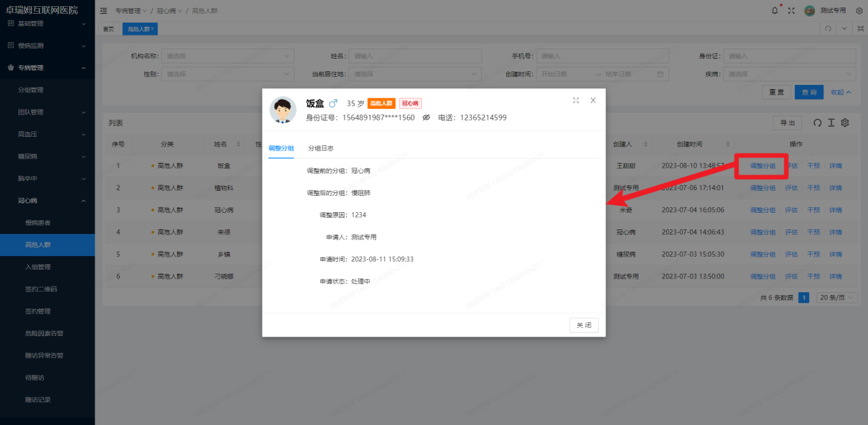Refresh the page tab with the reload icon
This screenshot has height=425, width=868.
click(x=828, y=29)
